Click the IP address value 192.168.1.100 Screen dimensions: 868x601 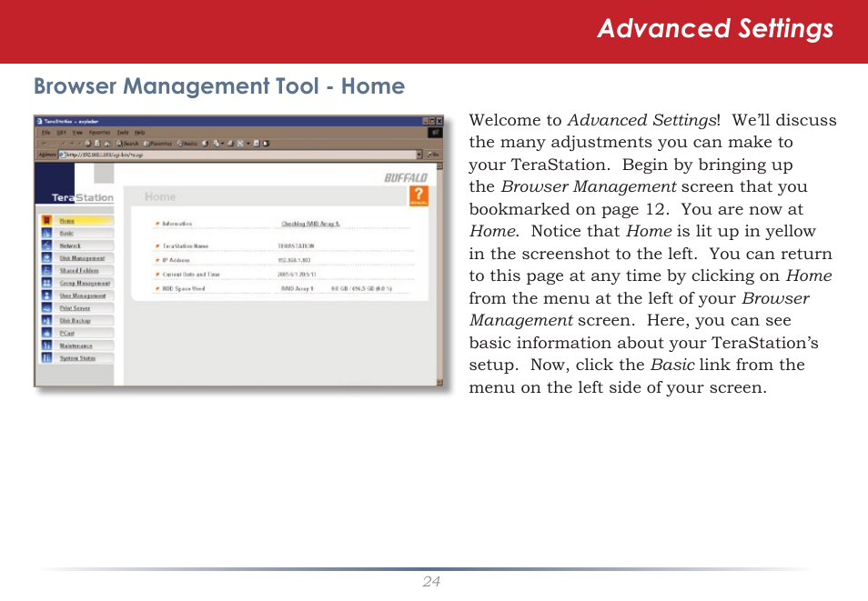(294, 260)
